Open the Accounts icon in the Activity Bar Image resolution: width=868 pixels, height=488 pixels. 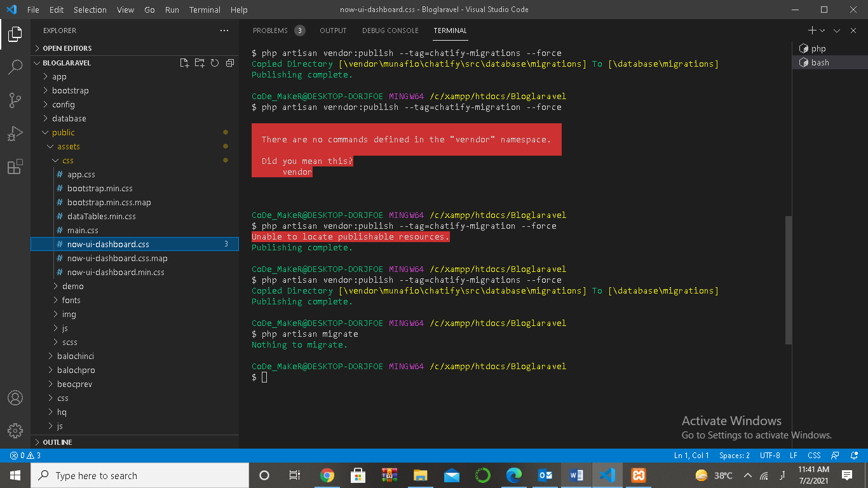click(15, 399)
